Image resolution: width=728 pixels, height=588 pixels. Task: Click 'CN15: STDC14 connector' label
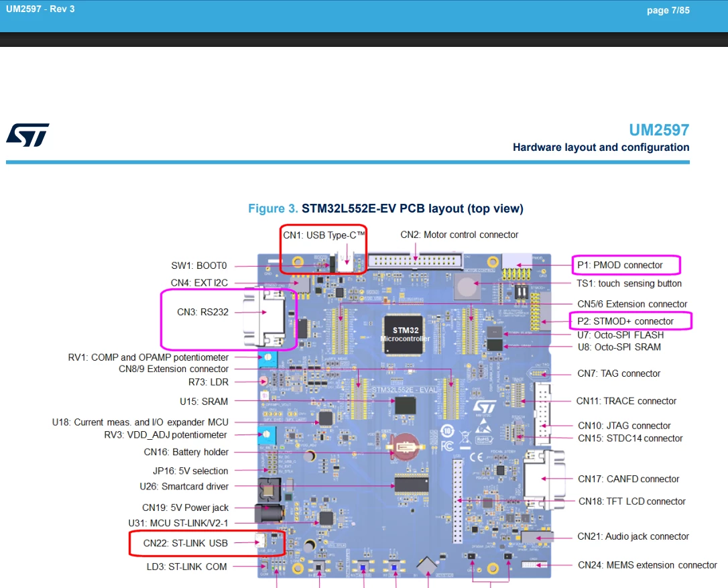click(630, 438)
